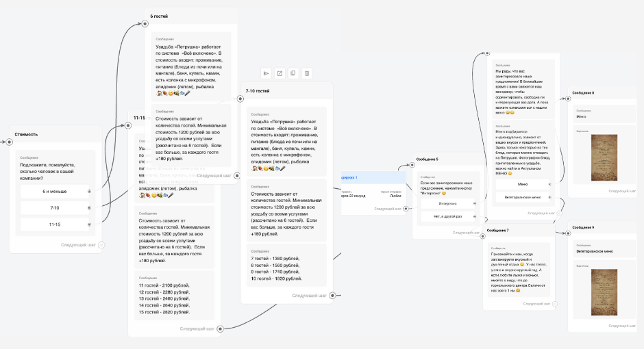Click the output connector on the 'Интересно' button

[475, 203]
